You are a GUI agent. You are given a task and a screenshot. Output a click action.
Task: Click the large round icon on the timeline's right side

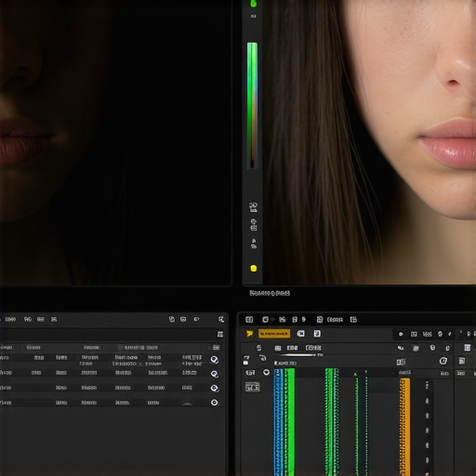click(443, 361)
